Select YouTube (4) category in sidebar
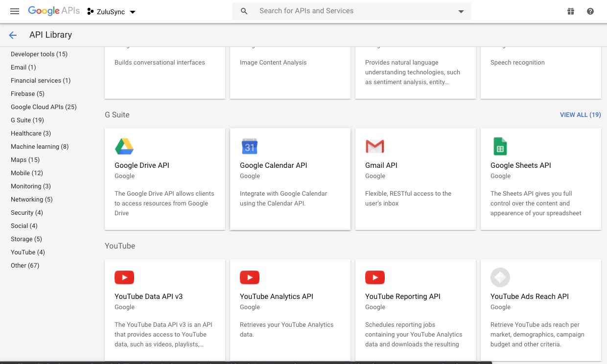This screenshot has width=607, height=364. coord(28,252)
